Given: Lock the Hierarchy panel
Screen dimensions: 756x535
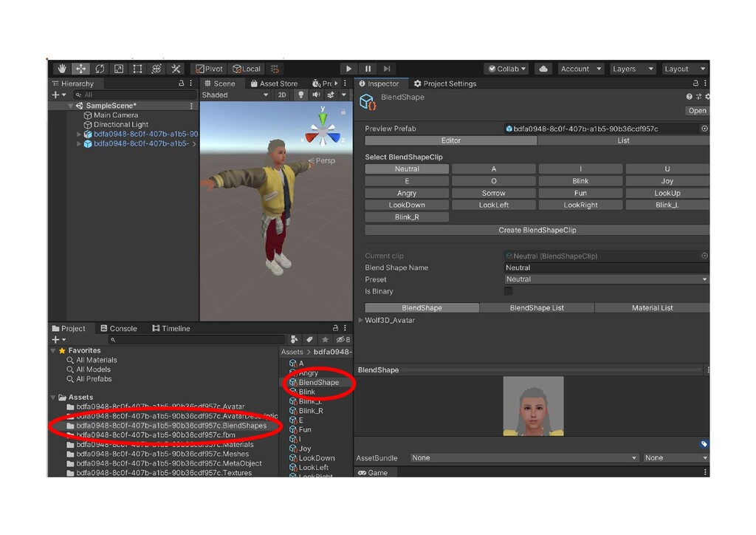Looking at the screenshot, I should [x=182, y=84].
